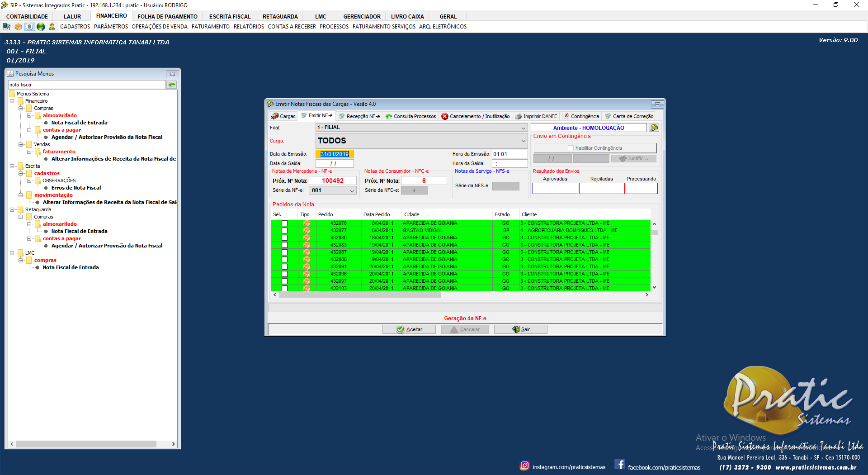The width and height of the screenshot is (868, 475).
Task: Check the selection box for pedido 432076
Action: (x=284, y=223)
